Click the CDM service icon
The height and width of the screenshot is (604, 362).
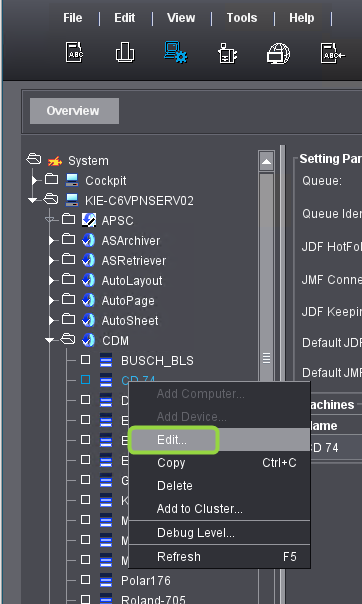[89, 340]
